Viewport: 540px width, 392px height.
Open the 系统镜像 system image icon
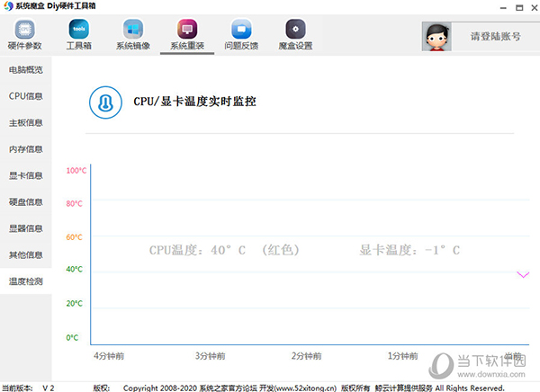[x=133, y=29]
